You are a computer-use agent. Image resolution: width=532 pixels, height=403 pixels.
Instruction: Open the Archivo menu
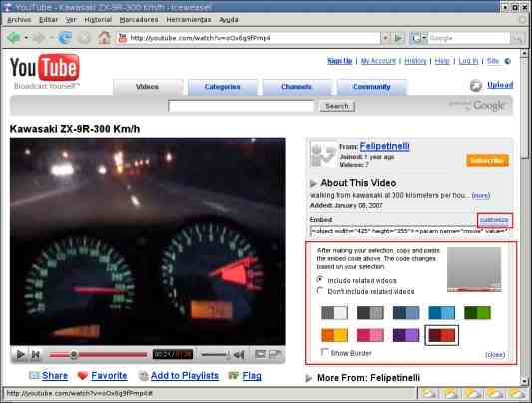19,20
